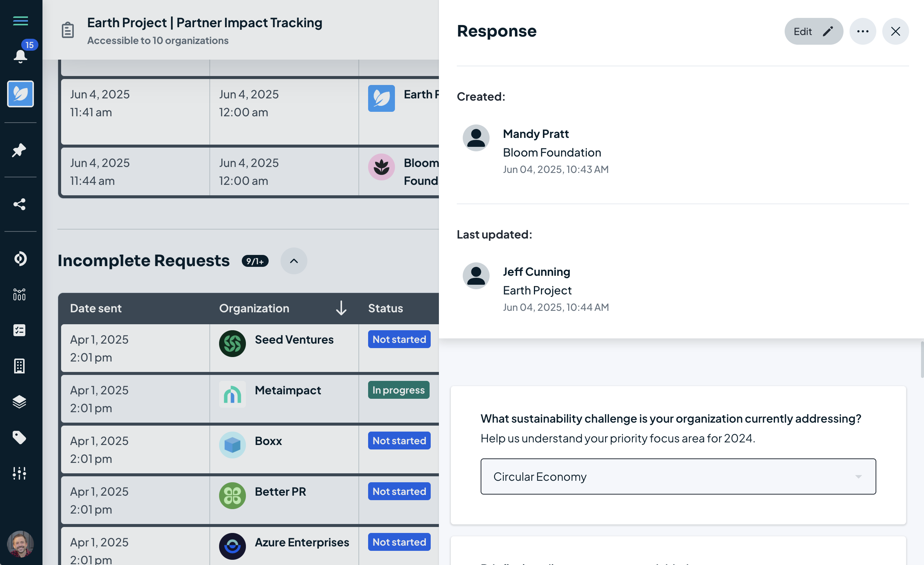Open the share network icon in sidebar
Screen dimensions: 924x565
[x=19, y=205]
